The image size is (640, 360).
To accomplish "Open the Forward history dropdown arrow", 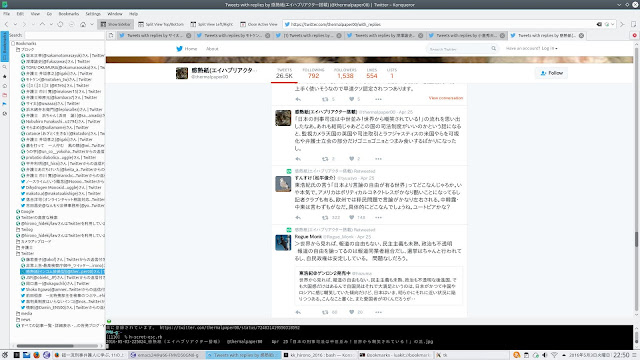I will click(x=33, y=24).
